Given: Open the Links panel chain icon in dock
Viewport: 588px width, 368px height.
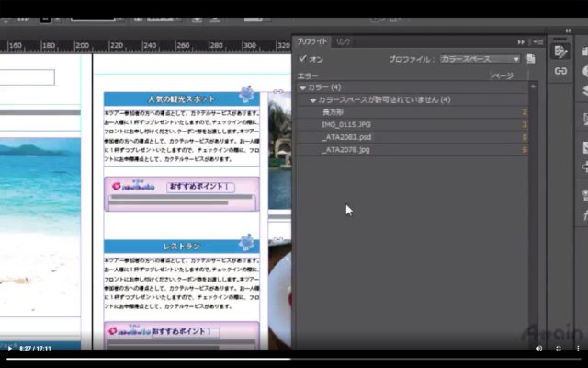Looking at the screenshot, I should coord(560,71).
